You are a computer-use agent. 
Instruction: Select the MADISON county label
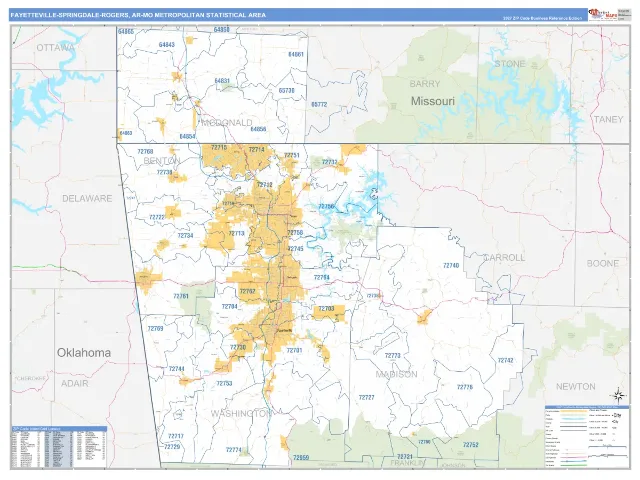click(x=396, y=374)
